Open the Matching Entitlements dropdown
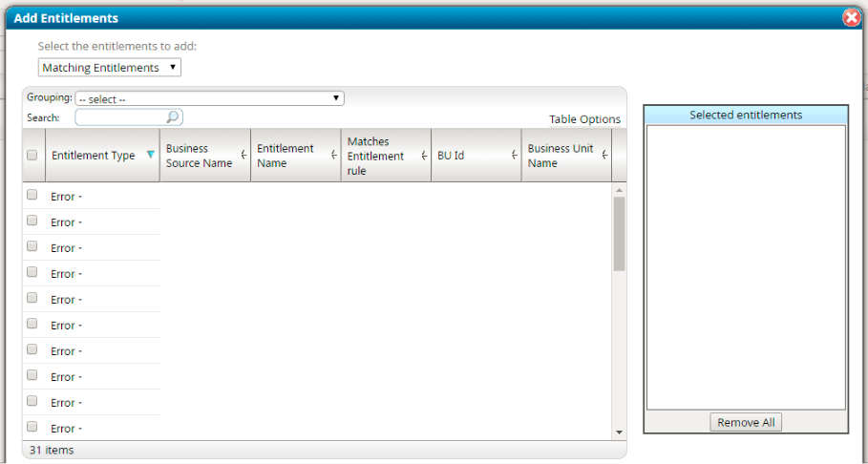Viewport: 868px width, 464px height. coord(110,68)
